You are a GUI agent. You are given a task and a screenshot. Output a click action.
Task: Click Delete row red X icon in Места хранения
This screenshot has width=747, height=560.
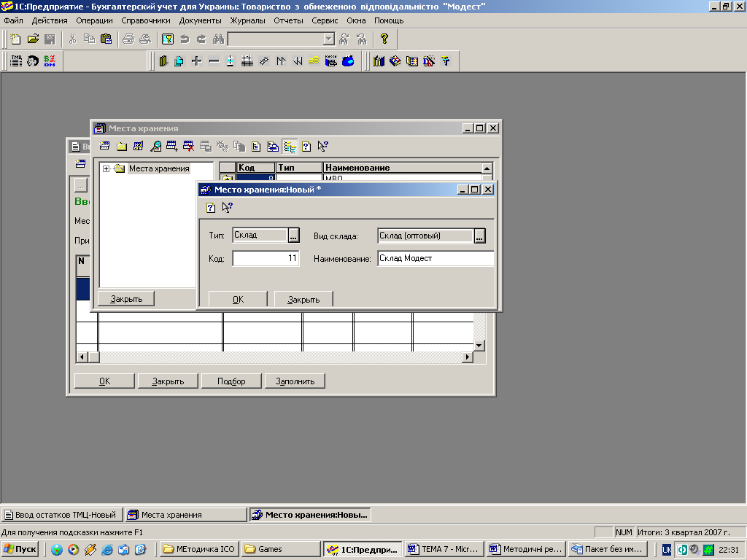[x=189, y=146]
